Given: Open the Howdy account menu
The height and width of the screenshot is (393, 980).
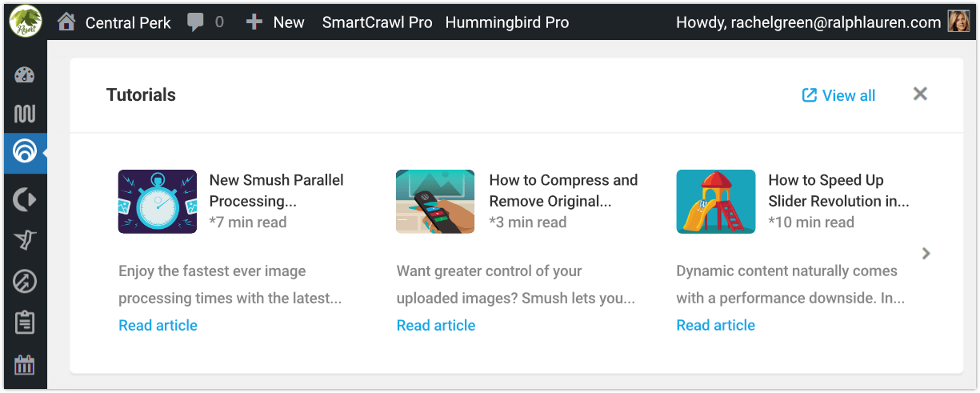Looking at the screenshot, I should 808,22.
